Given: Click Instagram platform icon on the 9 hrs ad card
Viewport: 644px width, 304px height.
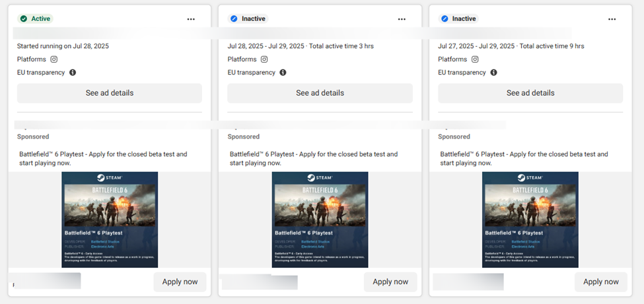Looking at the screenshot, I should pyautogui.click(x=475, y=59).
